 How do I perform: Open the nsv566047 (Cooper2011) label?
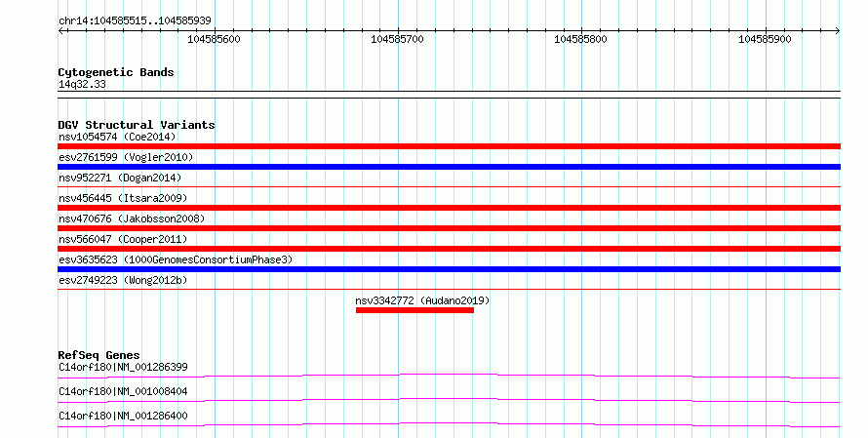click(x=123, y=239)
